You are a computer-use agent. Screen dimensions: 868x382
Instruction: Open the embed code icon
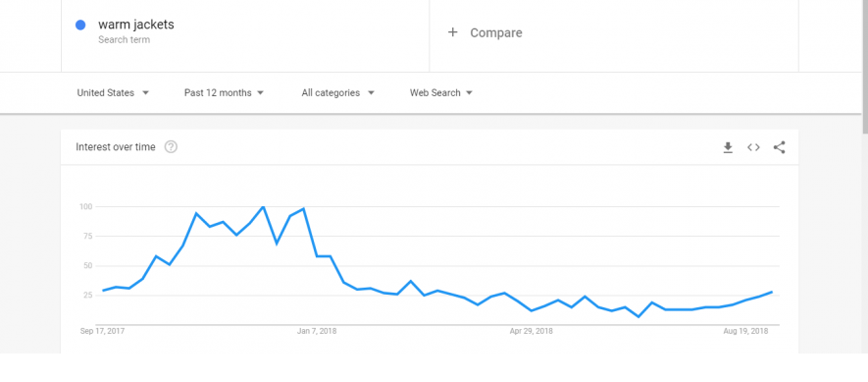753,147
